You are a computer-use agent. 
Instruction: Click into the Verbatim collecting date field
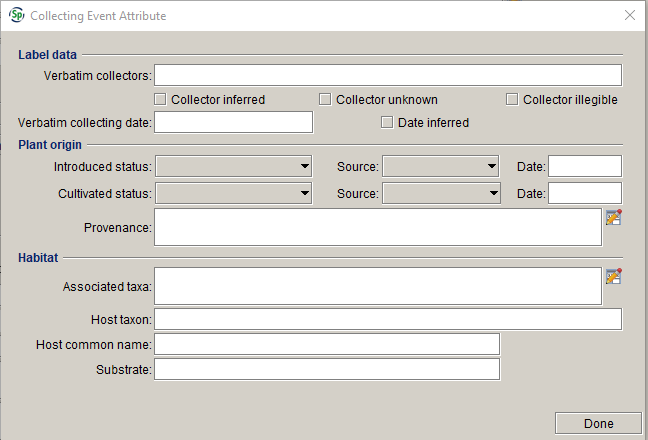tap(233, 122)
